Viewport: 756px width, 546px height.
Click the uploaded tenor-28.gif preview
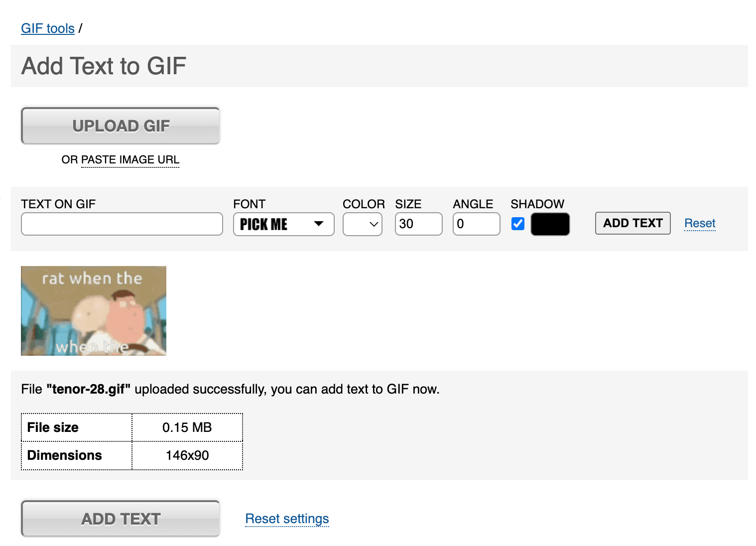point(93,310)
